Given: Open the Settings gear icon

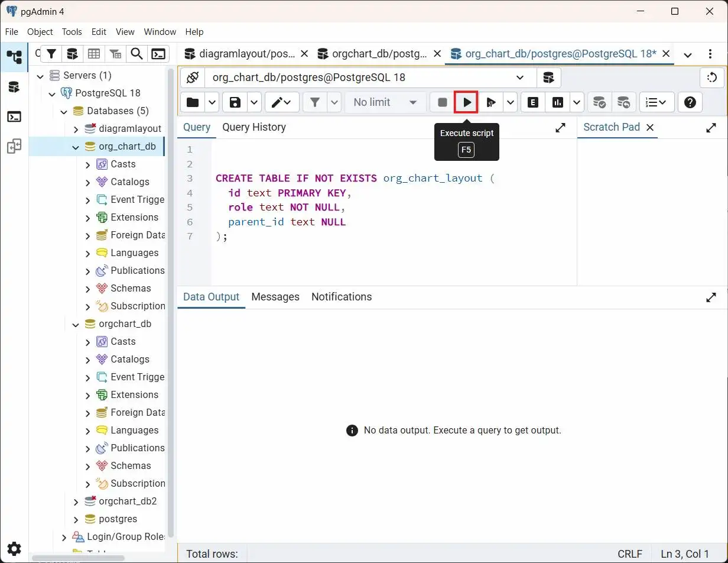Looking at the screenshot, I should click(x=14, y=548).
